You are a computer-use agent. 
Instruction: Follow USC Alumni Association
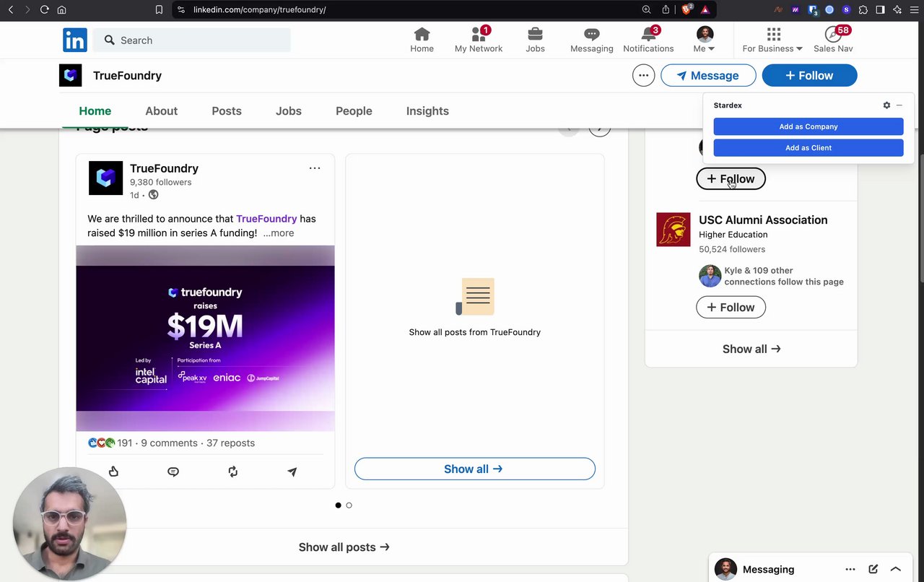point(731,308)
